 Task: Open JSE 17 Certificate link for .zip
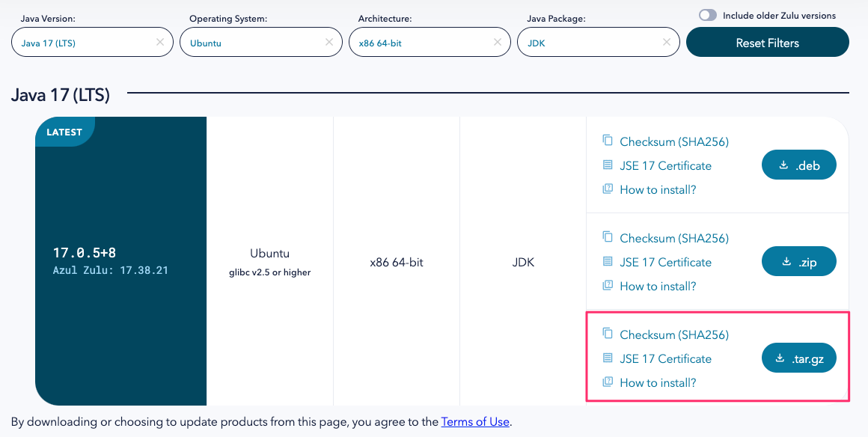[x=665, y=262]
